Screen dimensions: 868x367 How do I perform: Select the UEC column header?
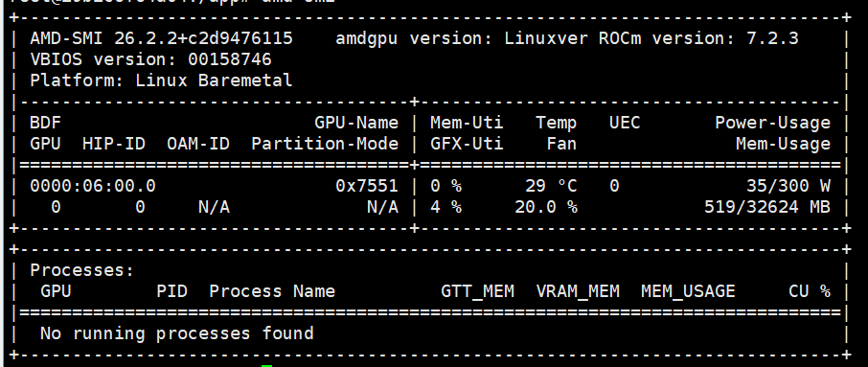tap(625, 123)
